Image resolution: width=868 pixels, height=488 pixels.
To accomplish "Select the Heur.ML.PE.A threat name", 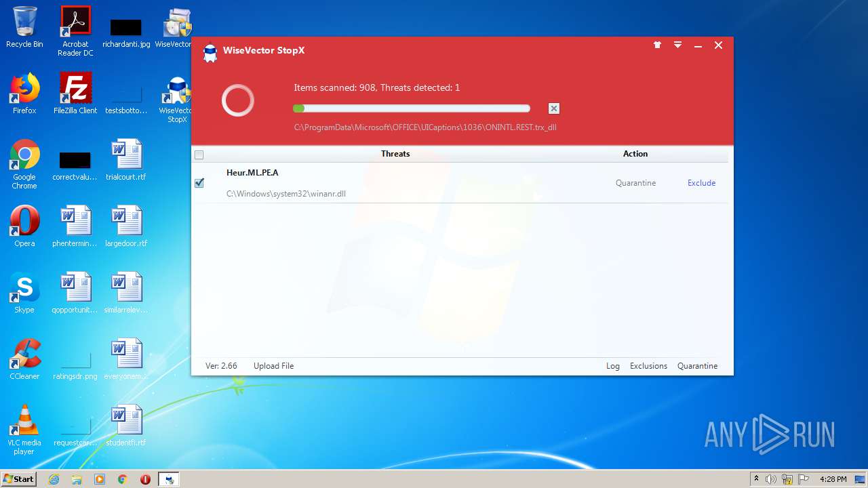I will [x=252, y=173].
